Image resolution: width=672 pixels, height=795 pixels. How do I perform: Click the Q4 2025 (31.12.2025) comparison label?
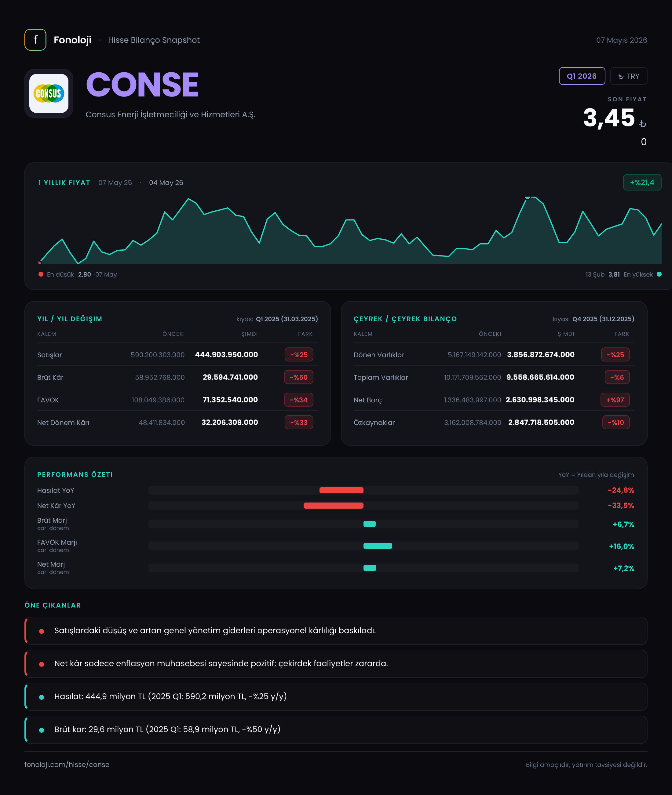point(604,319)
